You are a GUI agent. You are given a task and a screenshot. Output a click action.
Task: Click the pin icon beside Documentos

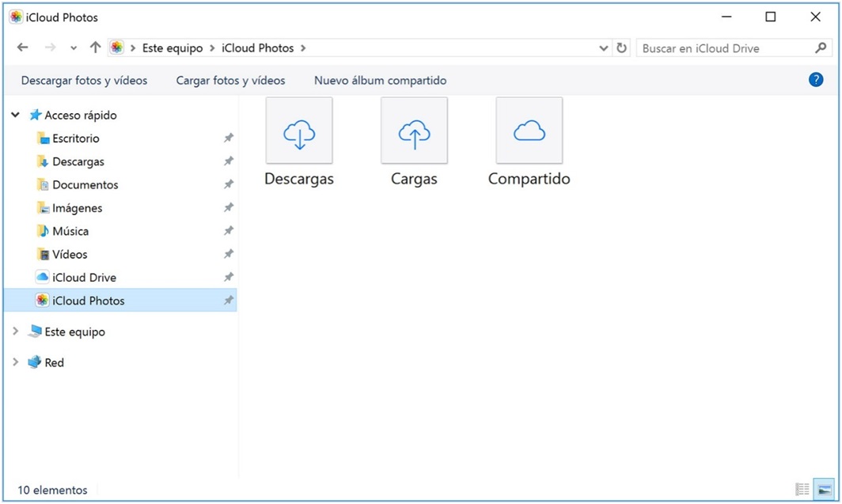(229, 184)
